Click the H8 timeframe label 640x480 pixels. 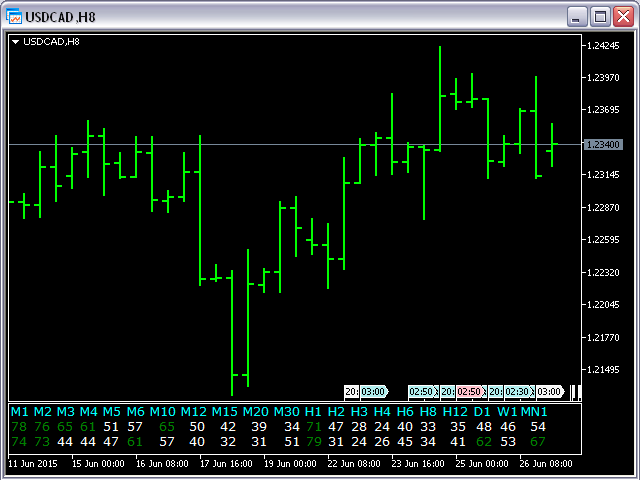(x=428, y=411)
